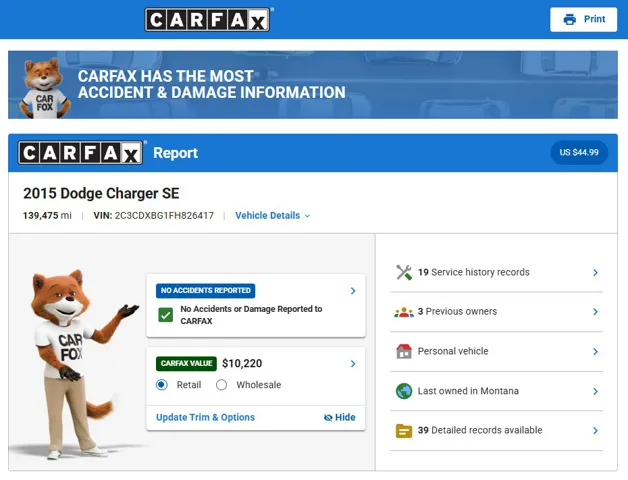The image size is (628, 480).
Task: Click the green no accidents checkmark box
Action: tap(166, 315)
